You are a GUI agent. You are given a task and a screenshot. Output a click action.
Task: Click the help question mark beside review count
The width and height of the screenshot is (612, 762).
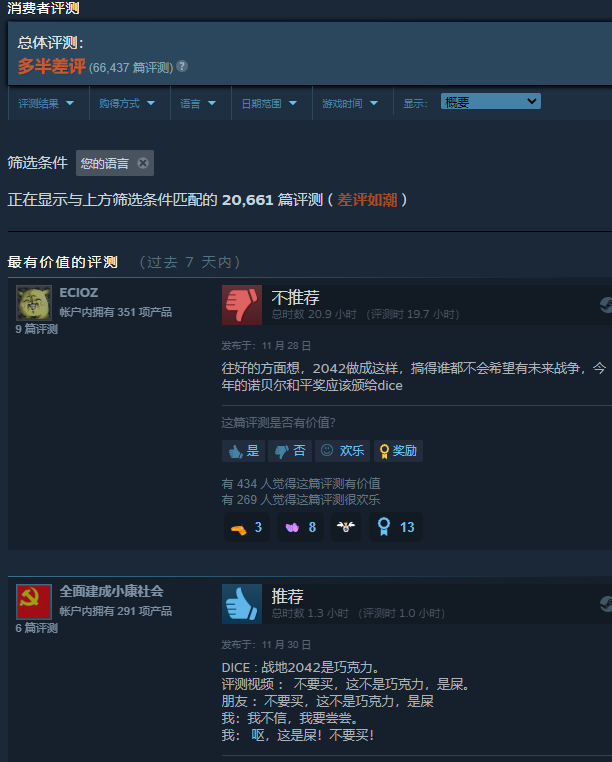(182, 66)
